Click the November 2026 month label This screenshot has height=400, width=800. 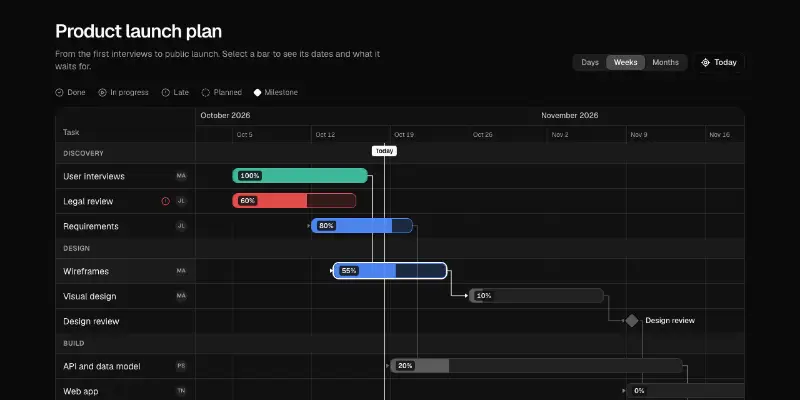(570, 115)
